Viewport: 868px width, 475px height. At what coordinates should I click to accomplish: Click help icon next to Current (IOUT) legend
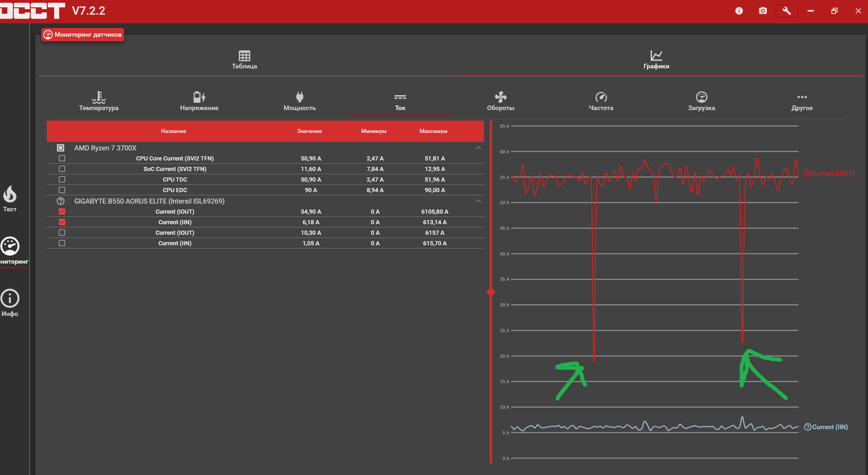click(808, 173)
